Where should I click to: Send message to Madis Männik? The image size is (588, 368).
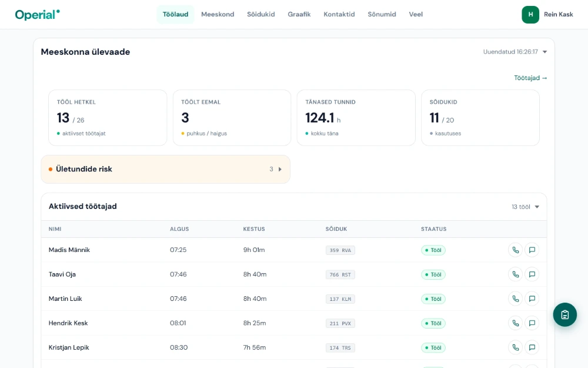[532, 250]
